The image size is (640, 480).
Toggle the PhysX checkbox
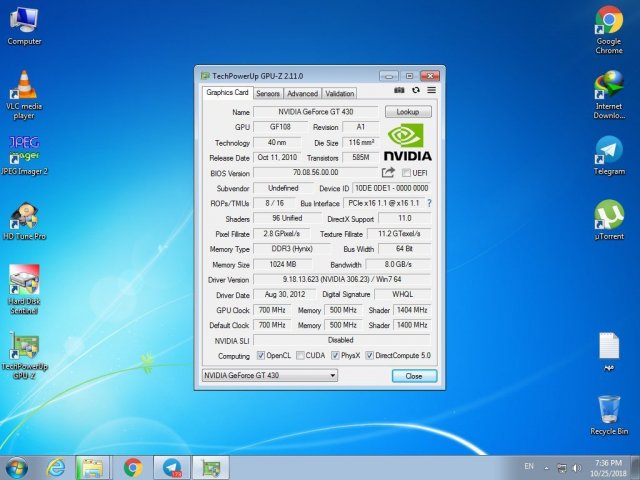click(334, 356)
